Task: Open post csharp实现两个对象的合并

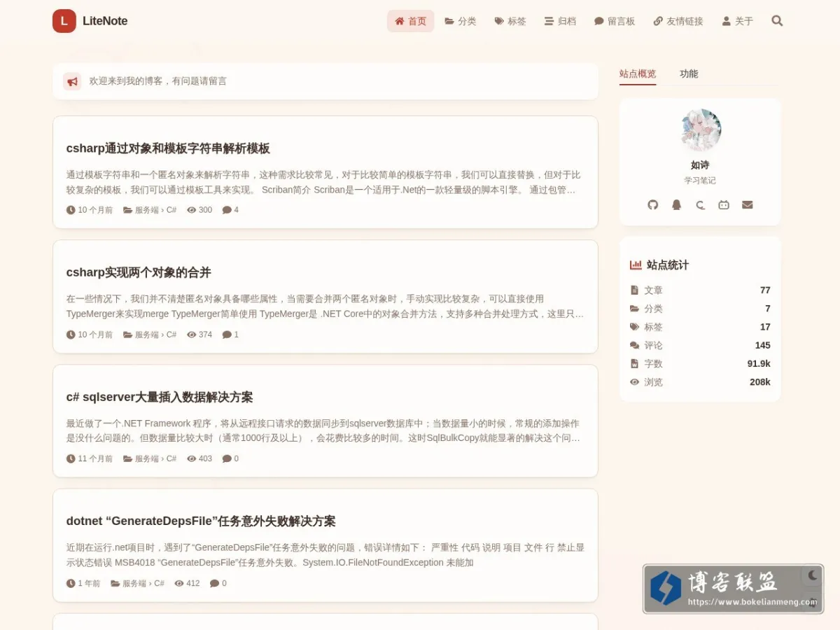Action: (139, 272)
